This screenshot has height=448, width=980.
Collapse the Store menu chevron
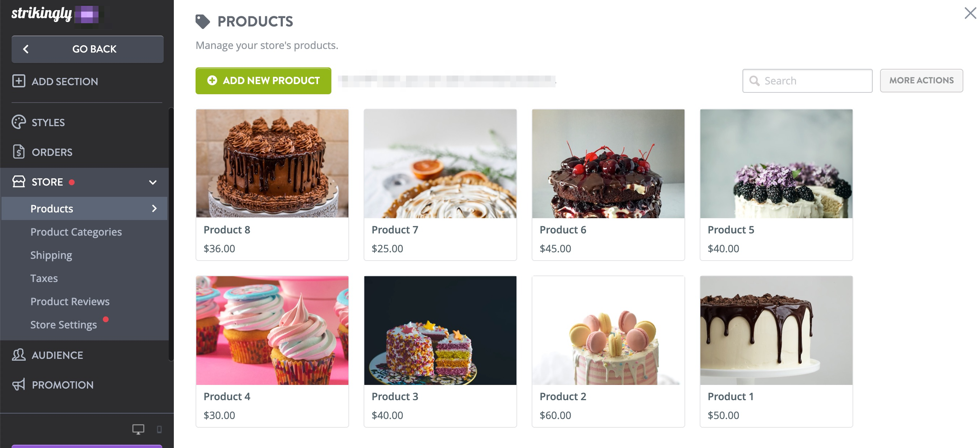click(153, 182)
